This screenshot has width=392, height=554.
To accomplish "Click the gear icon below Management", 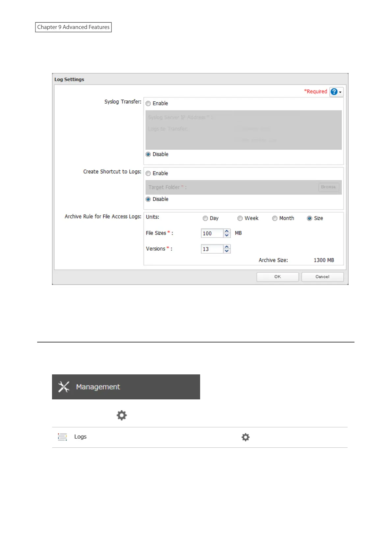I will 122,415.
